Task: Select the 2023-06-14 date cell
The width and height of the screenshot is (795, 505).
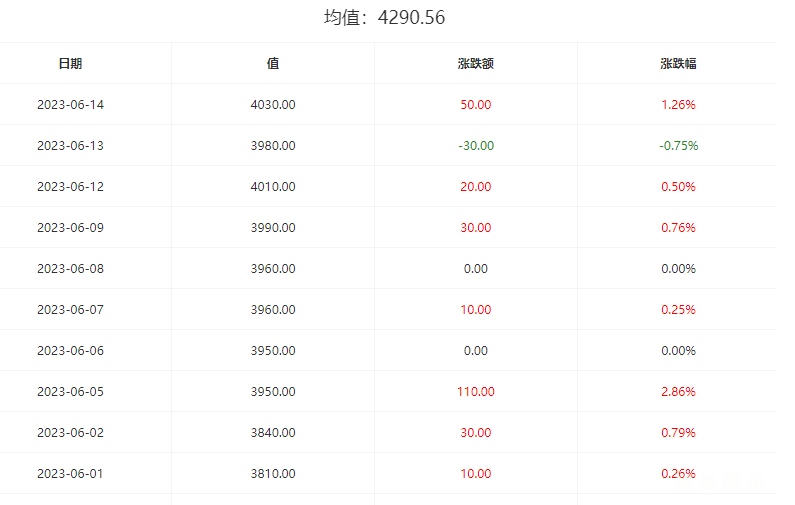Action: coord(70,105)
